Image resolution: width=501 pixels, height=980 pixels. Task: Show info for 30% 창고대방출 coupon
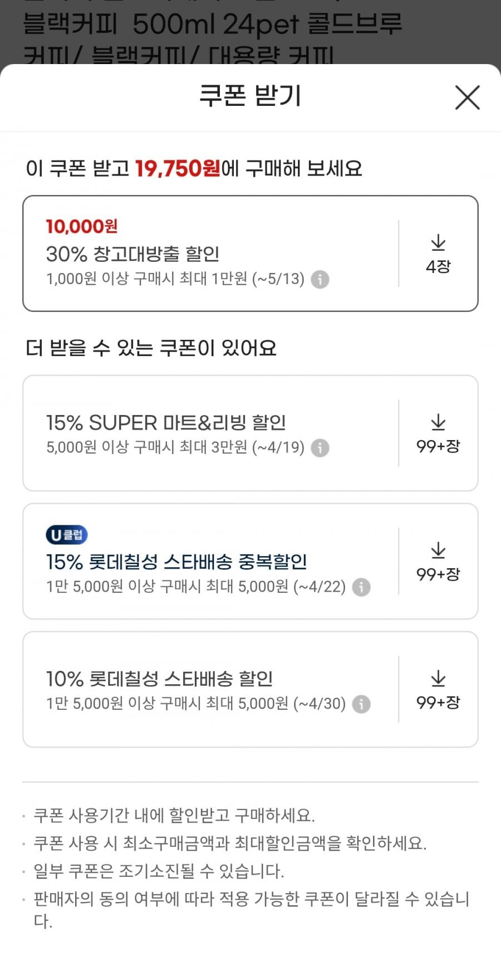tap(320, 279)
